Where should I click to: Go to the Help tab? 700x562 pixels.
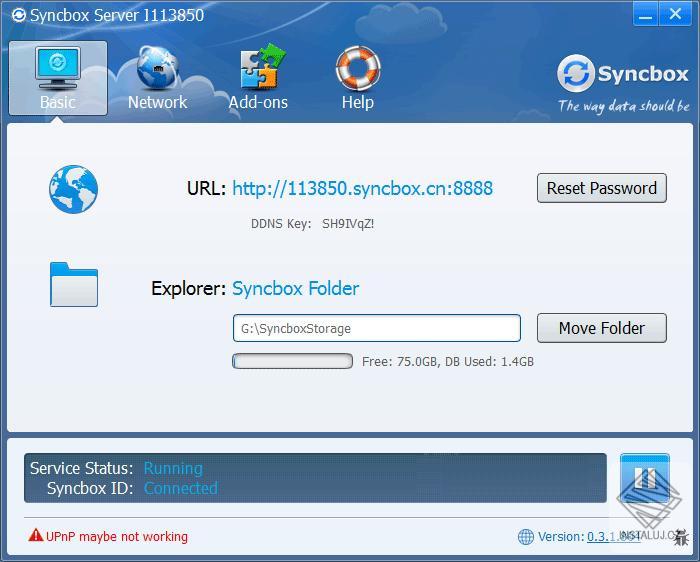pyautogui.click(x=358, y=78)
